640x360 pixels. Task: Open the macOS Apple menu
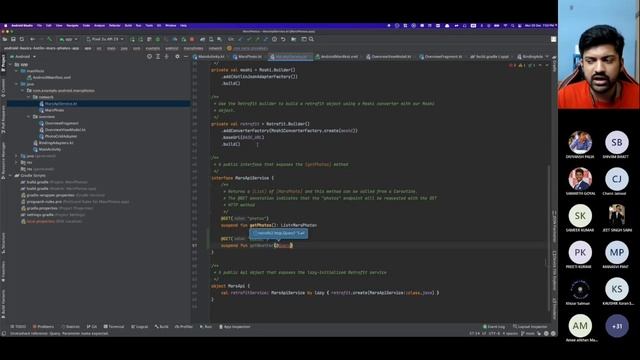(5, 25)
